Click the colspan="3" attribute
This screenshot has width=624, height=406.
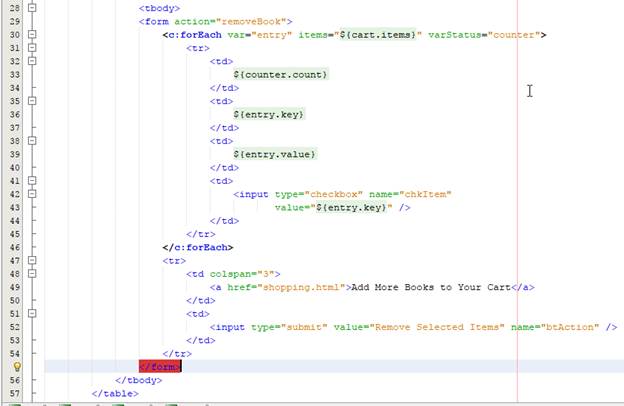(242, 274)
